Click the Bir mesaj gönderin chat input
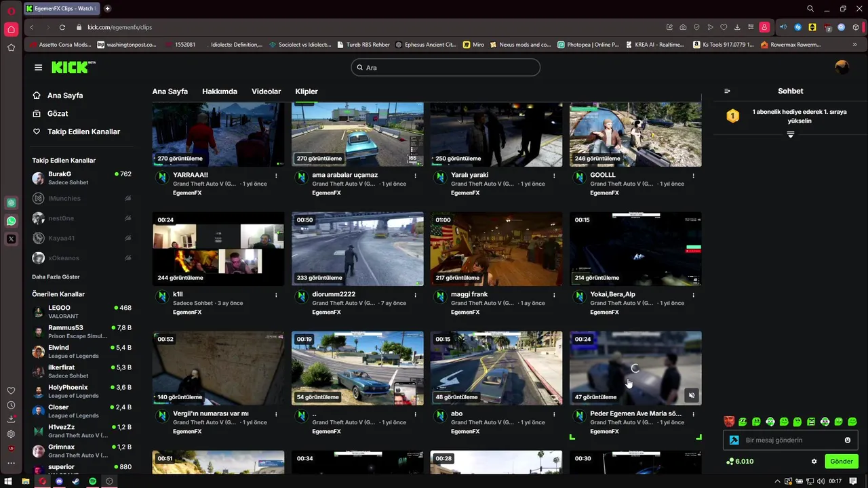 [790, 440]
